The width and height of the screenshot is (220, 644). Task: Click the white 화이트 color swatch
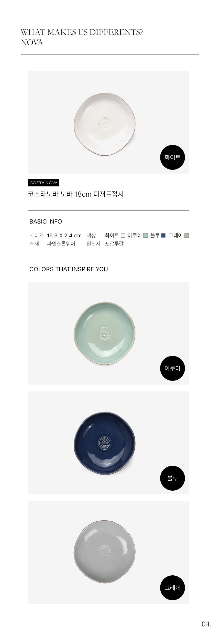coord(123,236)
